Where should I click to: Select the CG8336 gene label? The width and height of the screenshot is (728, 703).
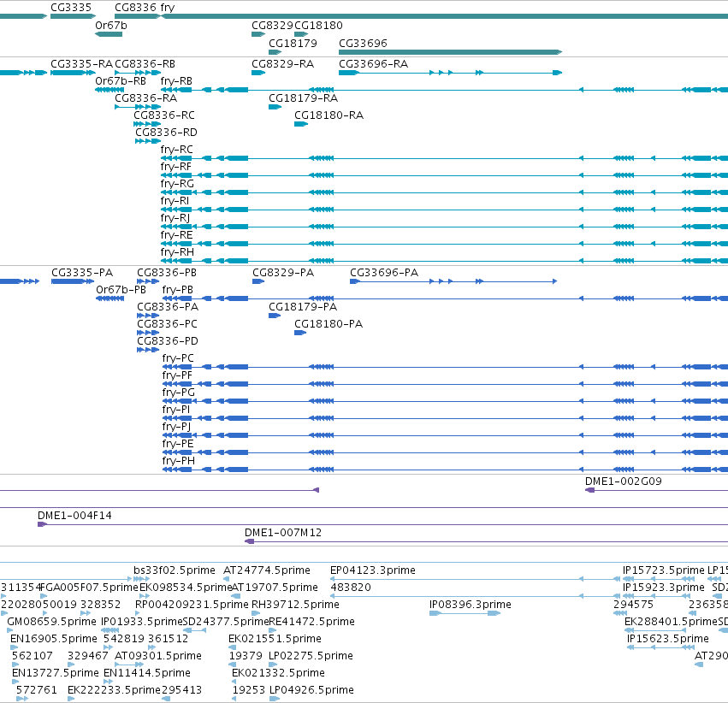click(135, 8)
